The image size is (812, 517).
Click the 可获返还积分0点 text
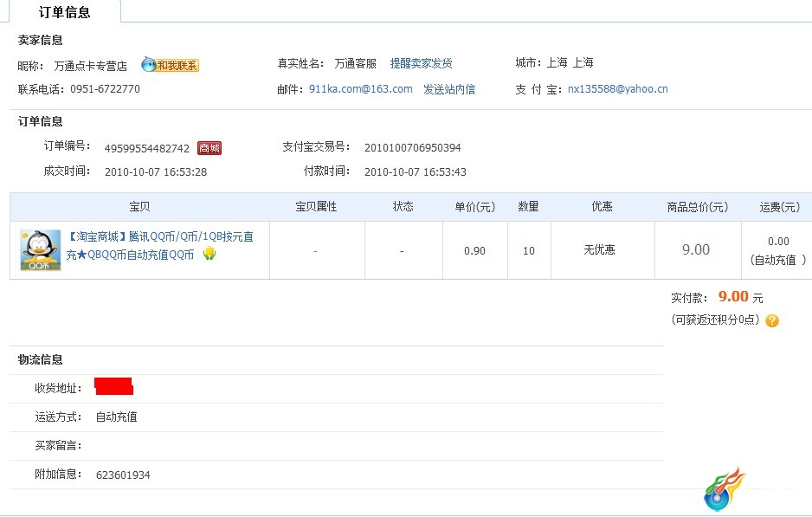click(715, 320)
